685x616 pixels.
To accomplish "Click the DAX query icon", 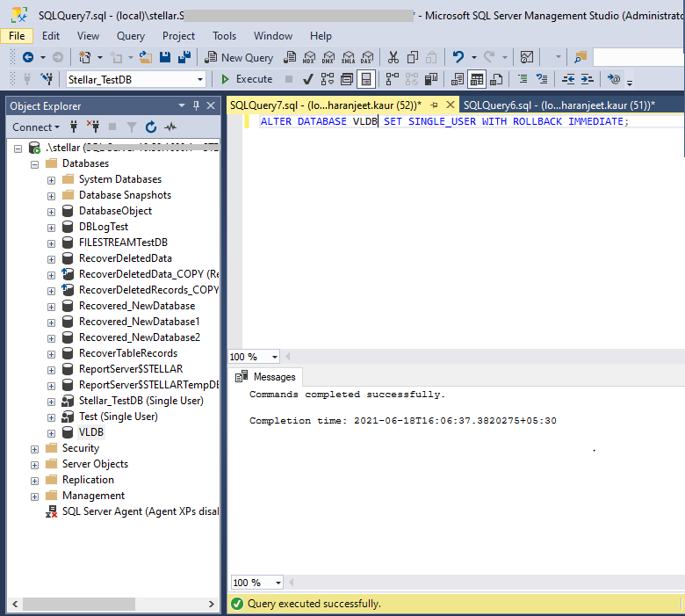I will coord(367,57).
